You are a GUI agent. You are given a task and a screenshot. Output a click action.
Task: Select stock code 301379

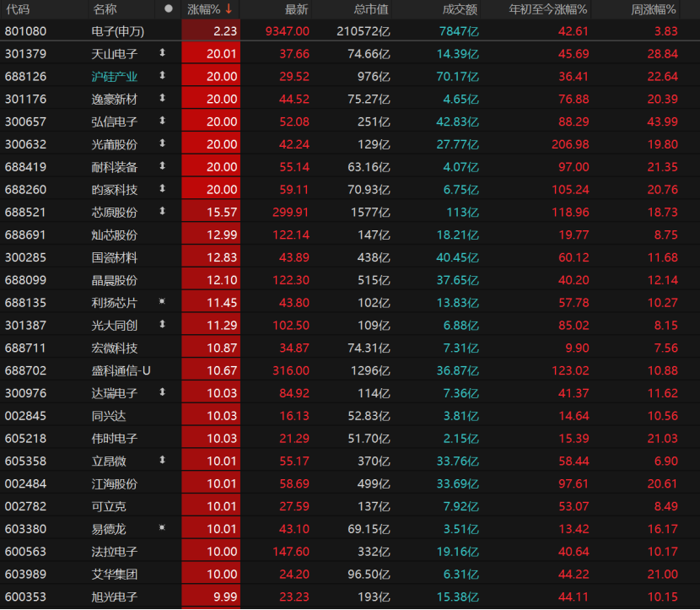click(x=25, y=54)
